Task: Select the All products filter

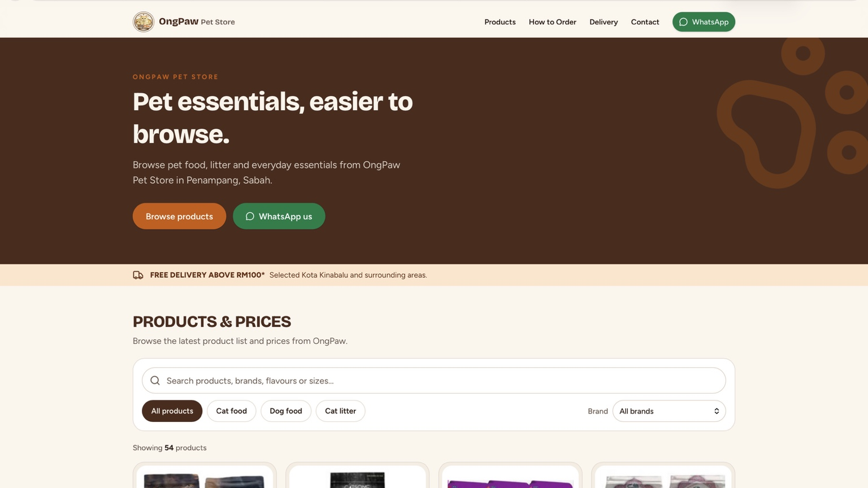Action: point(172,411)
